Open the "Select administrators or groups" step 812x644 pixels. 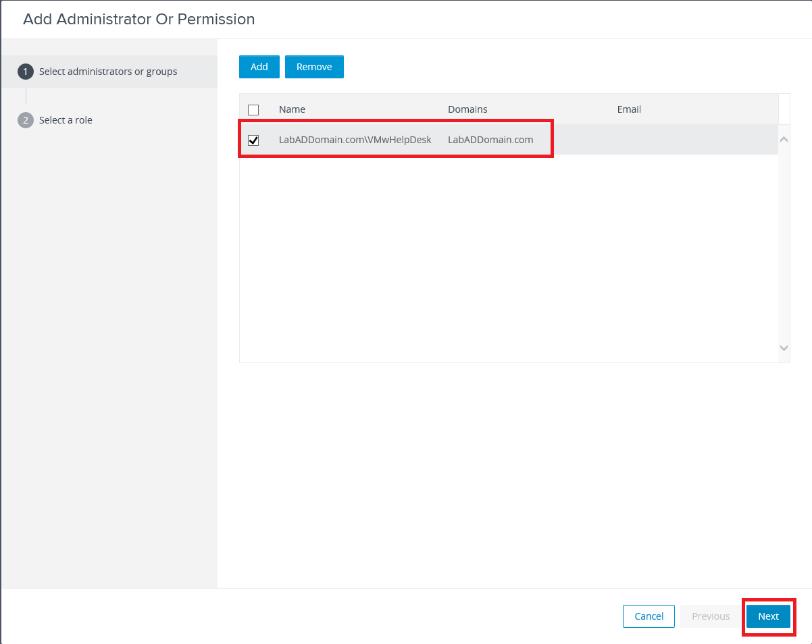coord(108,72)
